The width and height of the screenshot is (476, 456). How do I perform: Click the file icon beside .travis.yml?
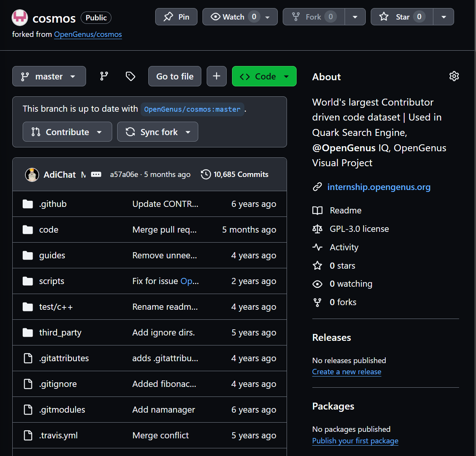click(x=28, y=435)
